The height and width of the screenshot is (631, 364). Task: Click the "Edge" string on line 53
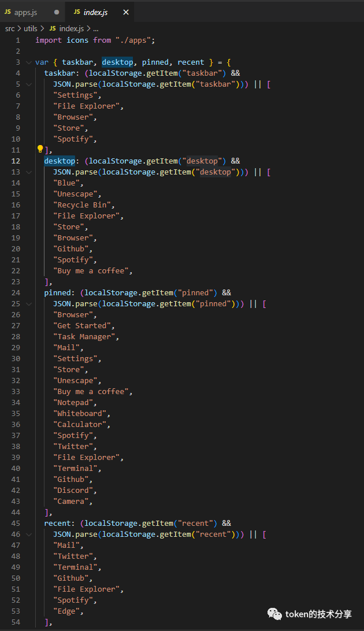pyautogui.click(x=66, y=611)
